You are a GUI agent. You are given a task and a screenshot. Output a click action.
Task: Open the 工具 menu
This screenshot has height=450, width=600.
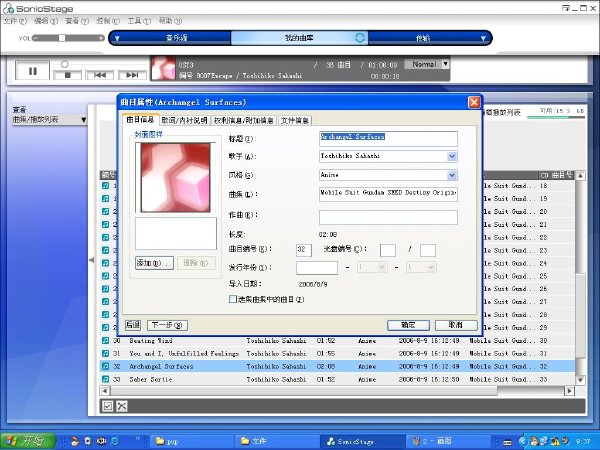coord(139,21)
